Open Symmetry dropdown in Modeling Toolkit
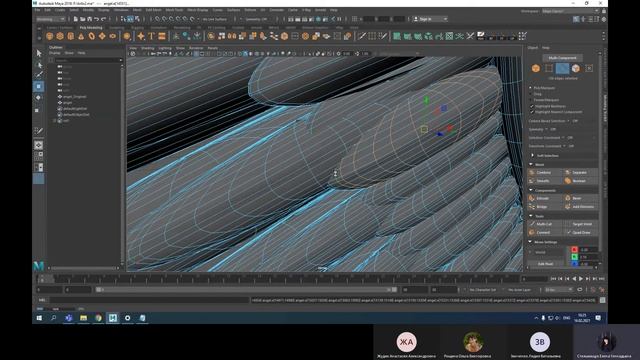 [547, 129]
